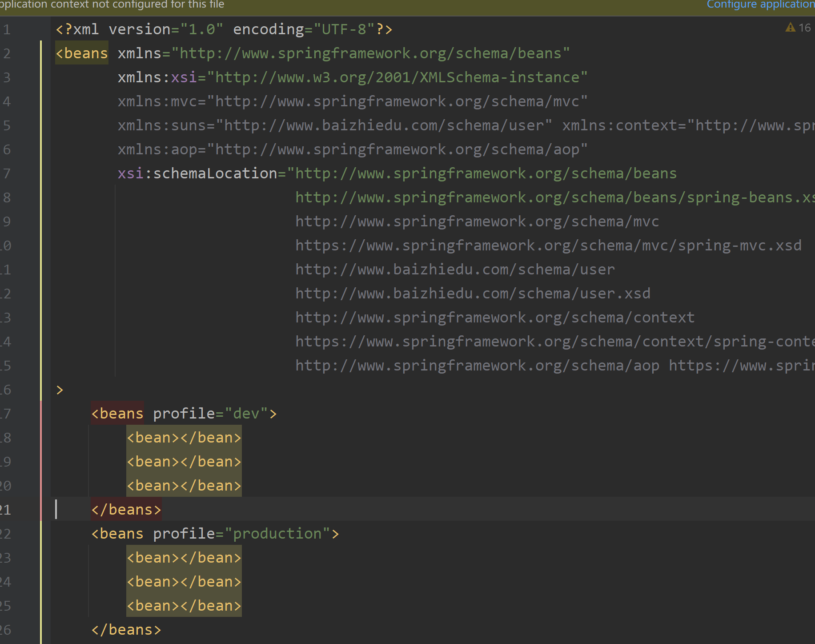Screen dimensions: 815x644
Task: Open the Configure application context link
Action: 761,4
